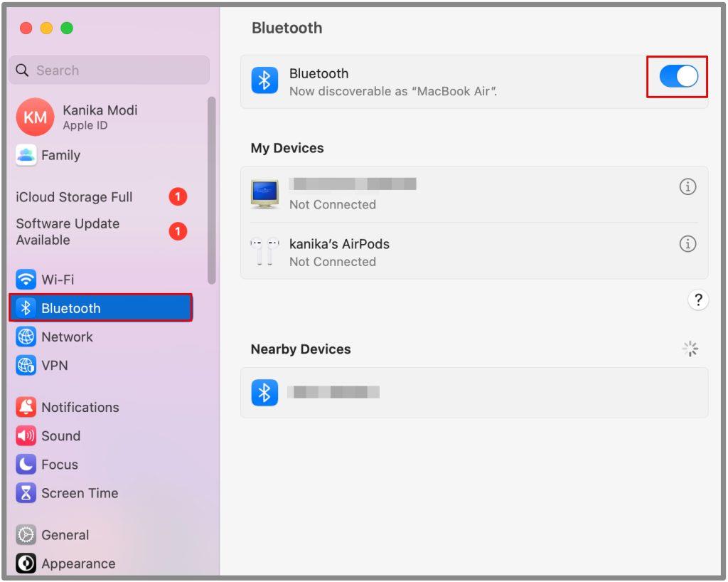This screenshot has height=582, width=728.
Task: Click the Bluetooth sidebar icon
Action: pyautogui.click(x=26, y=308)
